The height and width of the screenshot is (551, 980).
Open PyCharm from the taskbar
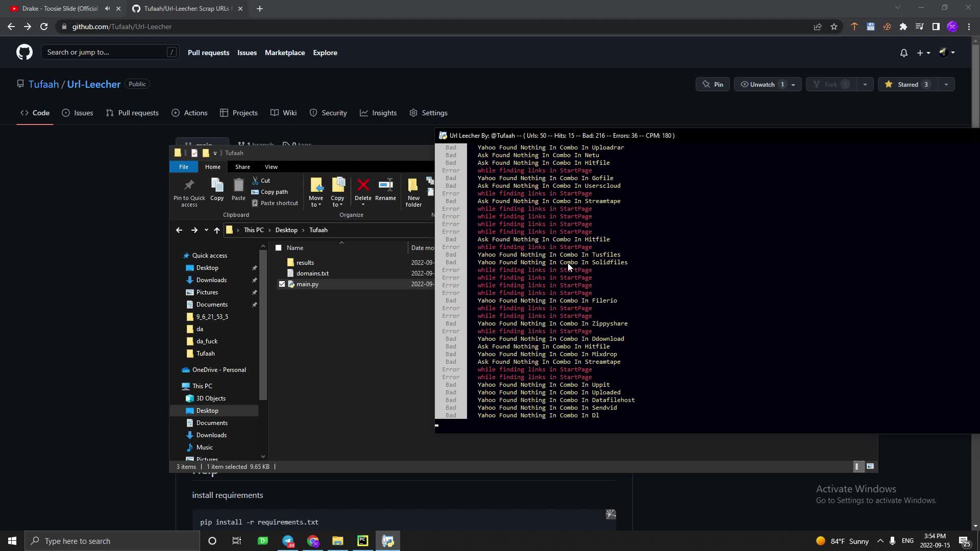pos(362,541)
